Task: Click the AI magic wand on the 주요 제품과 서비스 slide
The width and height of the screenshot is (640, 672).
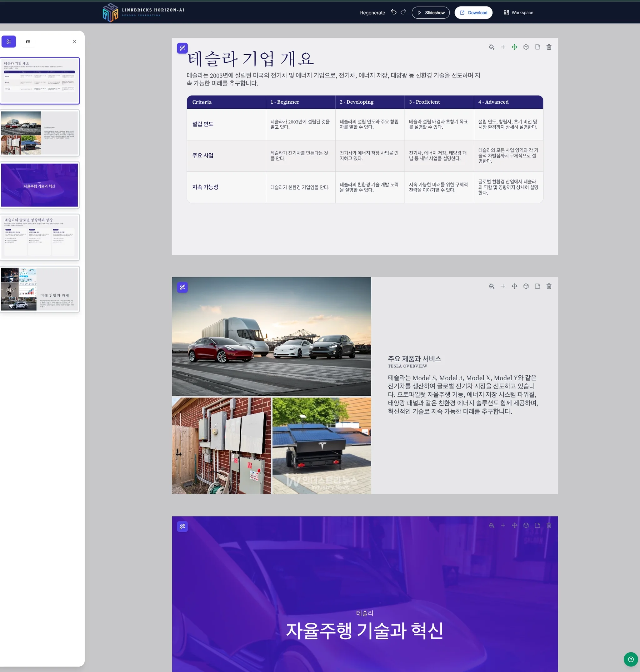Action: [x=182, y=287]
